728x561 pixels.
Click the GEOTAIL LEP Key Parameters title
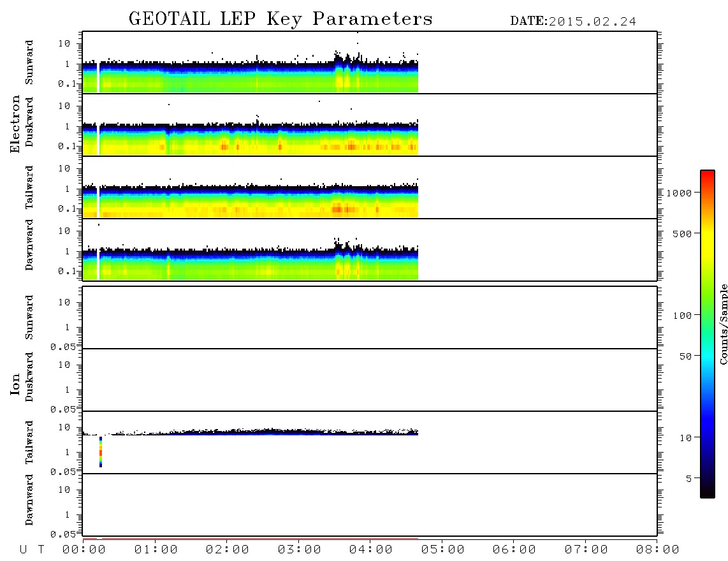tap(280, 20)
